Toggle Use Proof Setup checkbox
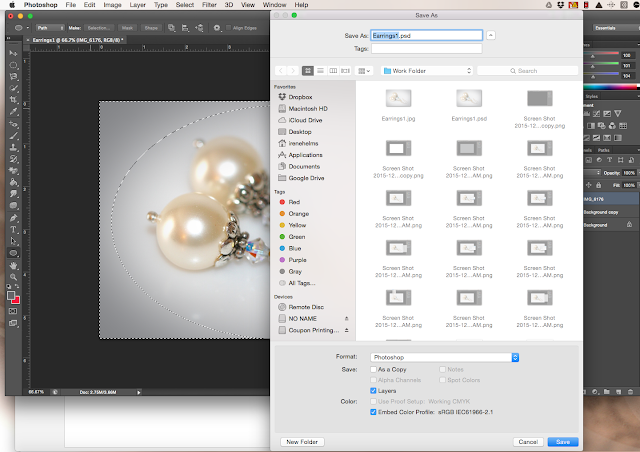The width and height of the screenshot is (640, 452). [373, 401]
